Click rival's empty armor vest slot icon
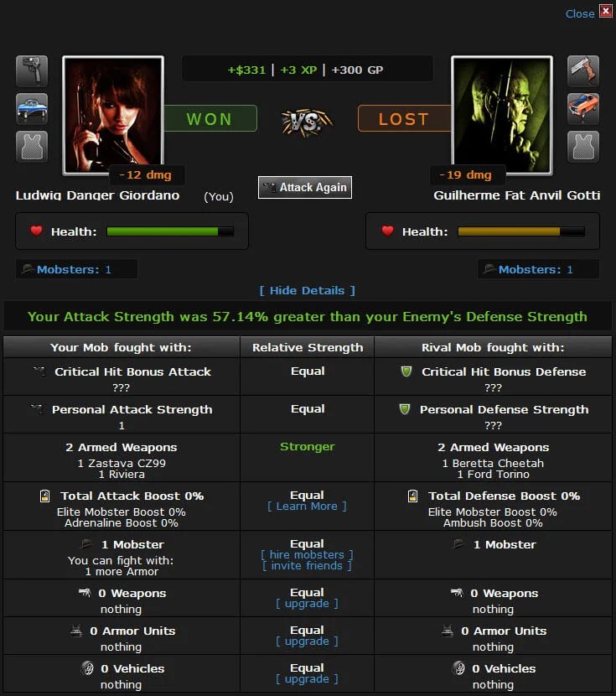Image resolution: width=616 pixels, height=696 pixels. (x=583, y=147)
